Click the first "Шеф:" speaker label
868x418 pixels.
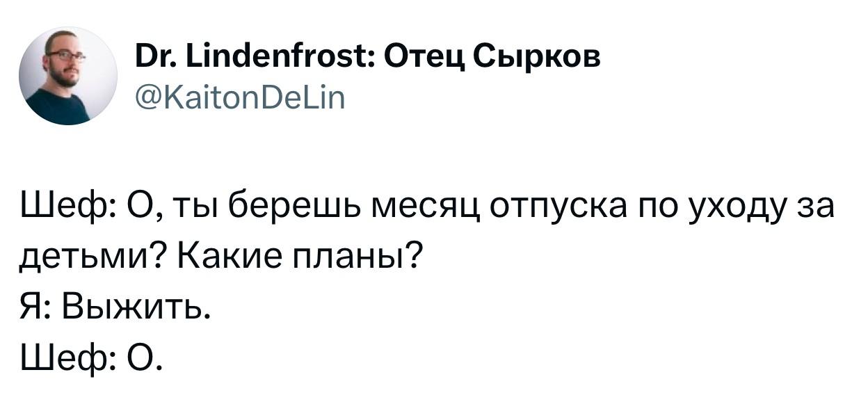tap(67, 210)
